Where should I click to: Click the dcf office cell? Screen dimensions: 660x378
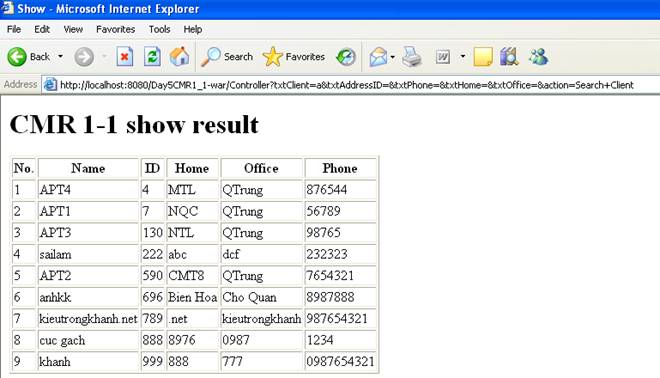[x=261, y=254]
